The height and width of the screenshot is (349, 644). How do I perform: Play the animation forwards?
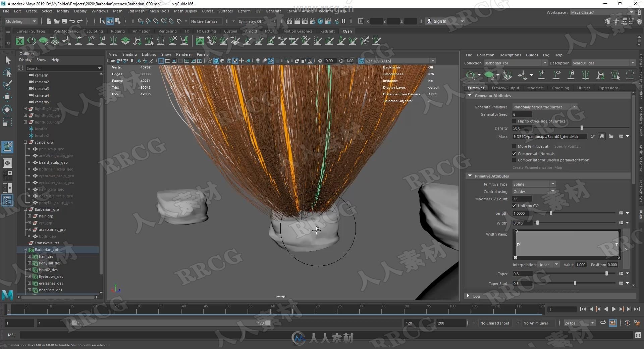click(x=613, y=309)
